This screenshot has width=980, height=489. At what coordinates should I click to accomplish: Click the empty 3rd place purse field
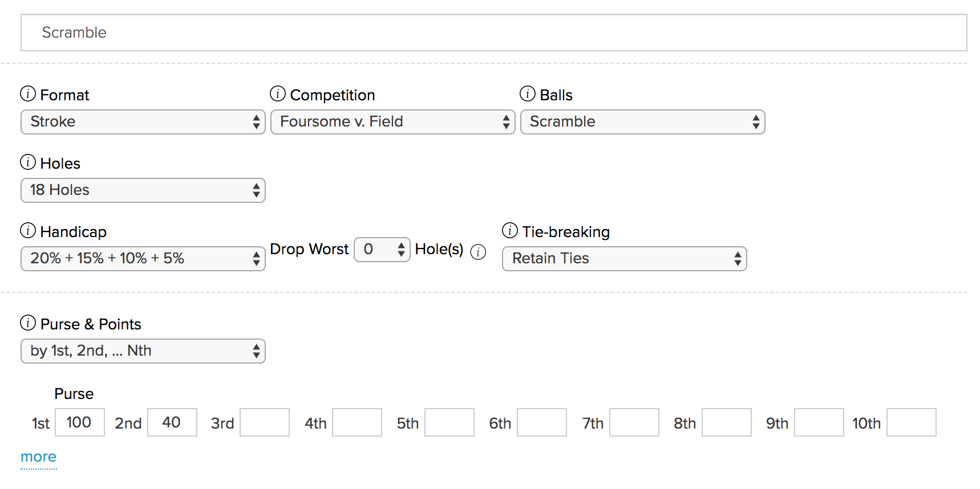click(x=265, y=422)
